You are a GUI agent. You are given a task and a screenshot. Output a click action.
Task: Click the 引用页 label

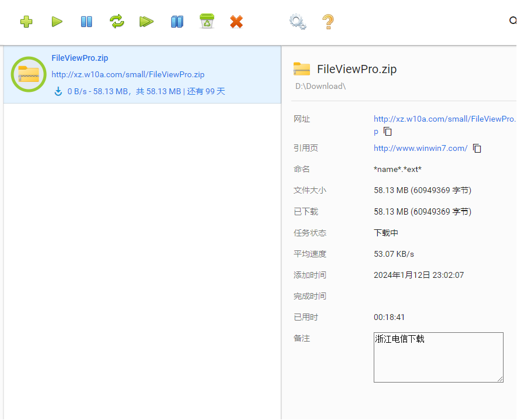(x=306, y=148)
